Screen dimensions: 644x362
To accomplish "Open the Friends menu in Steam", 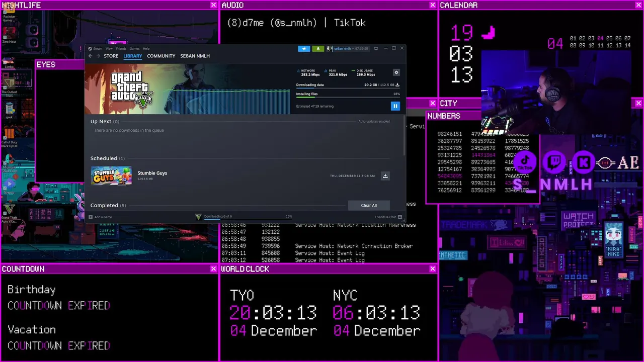I will coord(121,49).
